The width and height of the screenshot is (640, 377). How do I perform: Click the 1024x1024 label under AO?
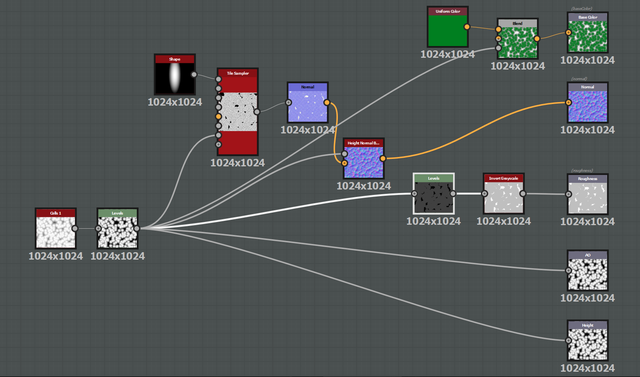[587, 298]
